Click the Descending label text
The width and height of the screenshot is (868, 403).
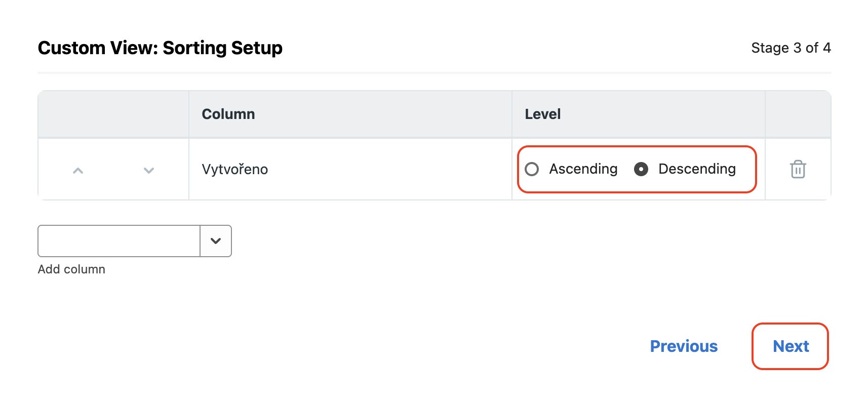697,169
